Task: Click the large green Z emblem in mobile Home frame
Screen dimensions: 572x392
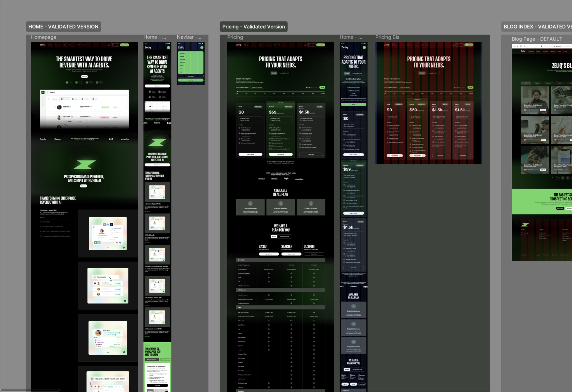Action: [157, 143]
